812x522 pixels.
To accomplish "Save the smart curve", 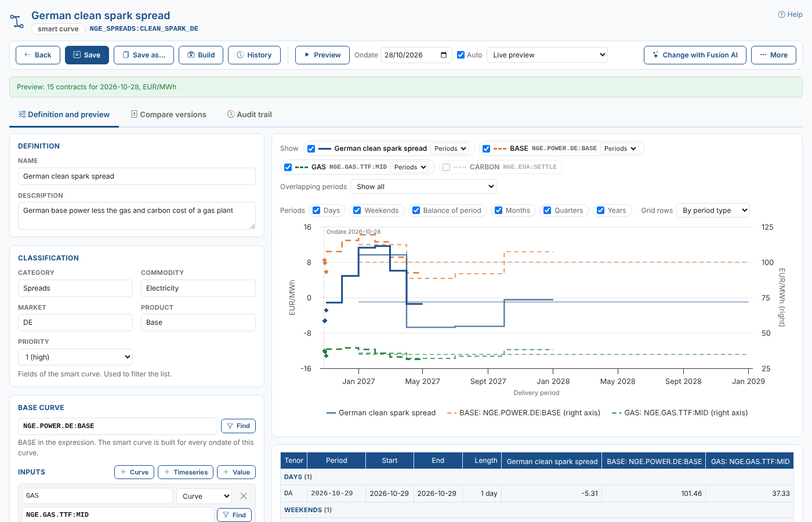I will pos(87,55).
